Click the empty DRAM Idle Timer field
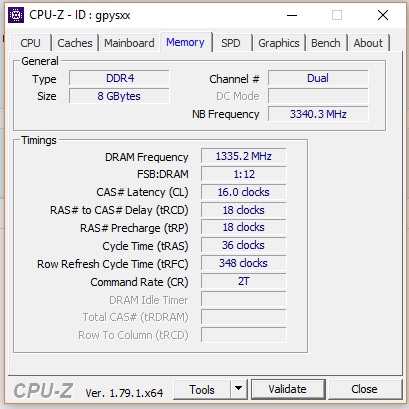Image resolution: width=409 pixels, height=409 pixels. (x=244, y=299)
